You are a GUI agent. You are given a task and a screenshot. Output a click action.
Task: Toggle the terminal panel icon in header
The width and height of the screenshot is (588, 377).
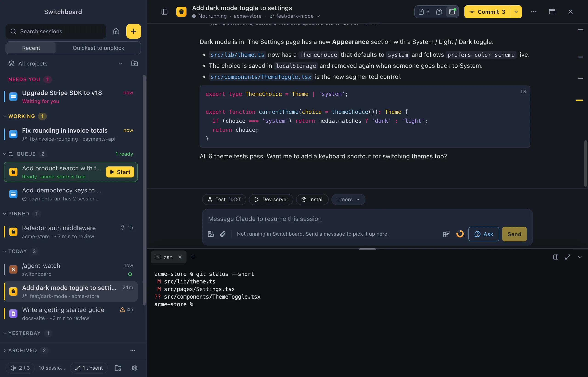click(452, 12)
